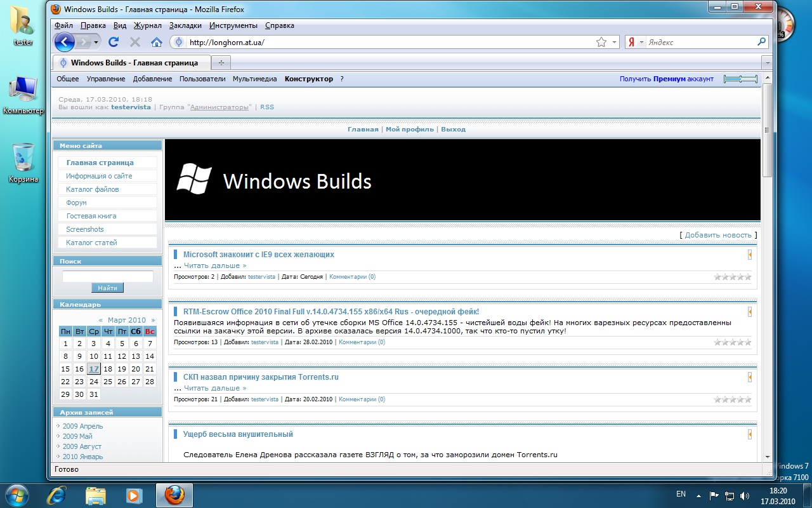812x508 pixels.
Task: Click the Найти search button
Action: point(108,288)
